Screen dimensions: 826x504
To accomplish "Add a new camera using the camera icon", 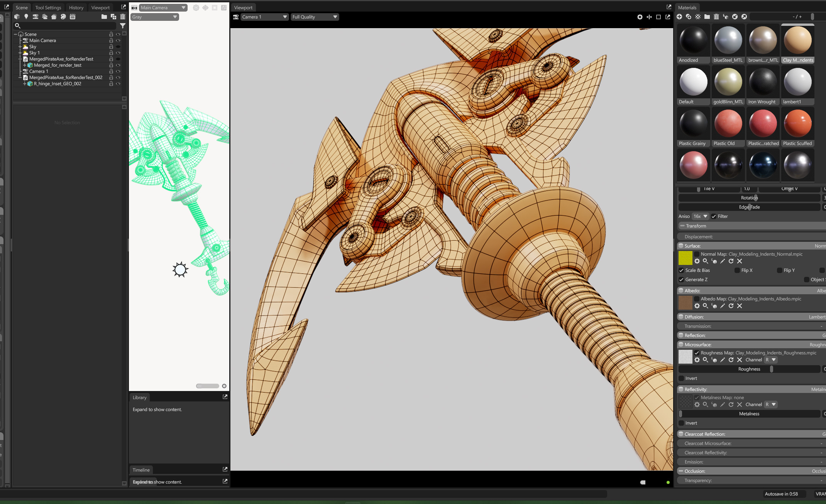I will click(x=36, y=17).
